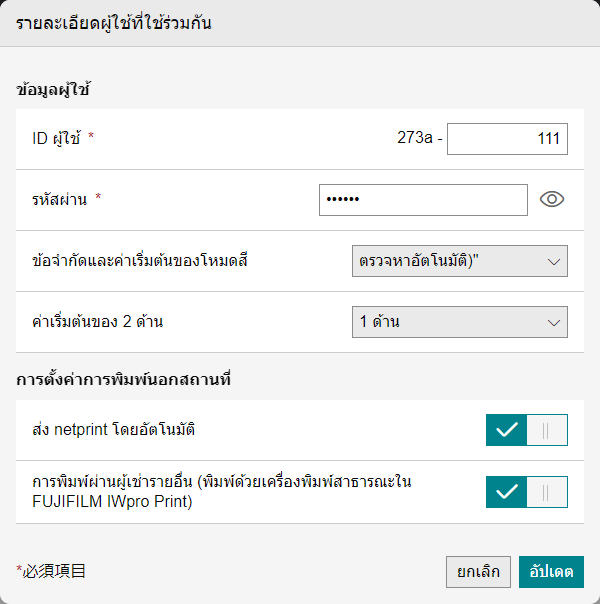
Task: Reveal password with the eye icon
Action: [x=552, y=199]
